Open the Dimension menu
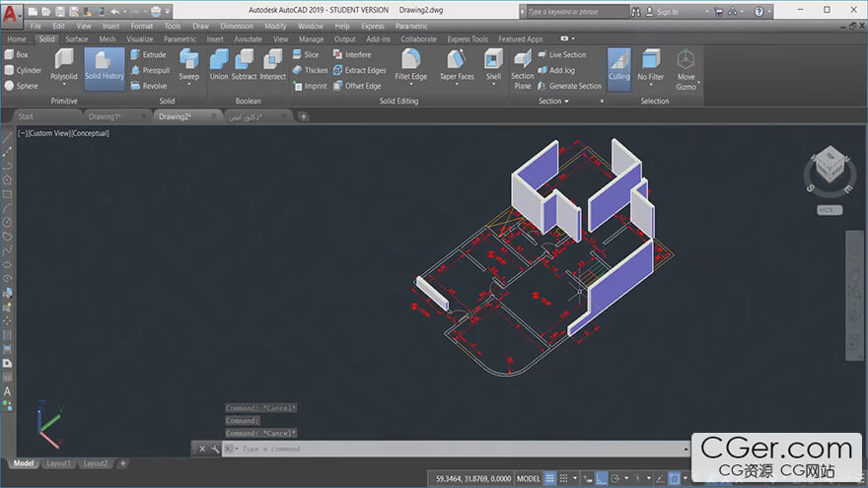The image size is (868, 488). click(236, 26)
